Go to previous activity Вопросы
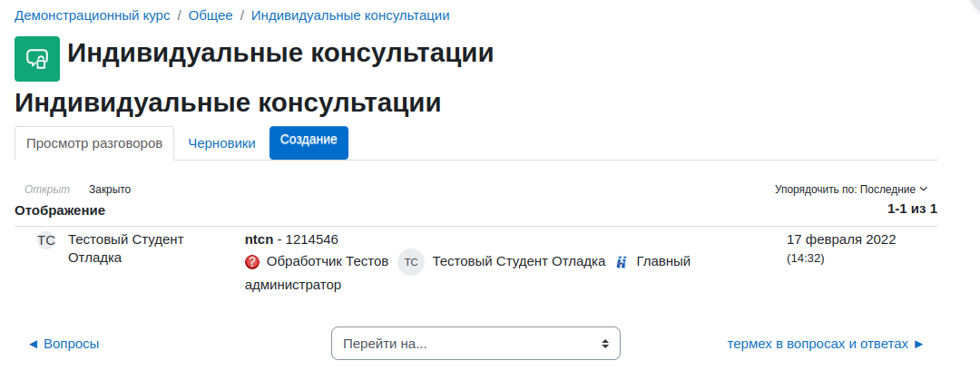 coord(64,344)
